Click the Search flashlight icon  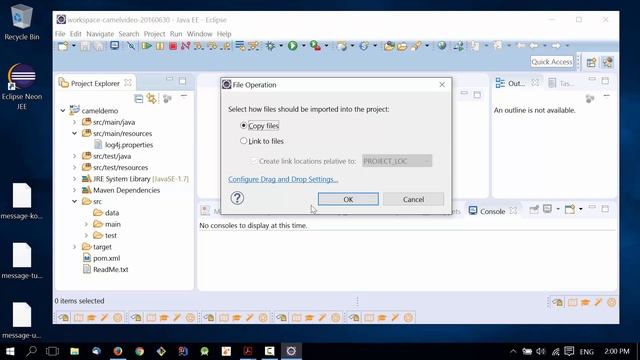[416, 46]
